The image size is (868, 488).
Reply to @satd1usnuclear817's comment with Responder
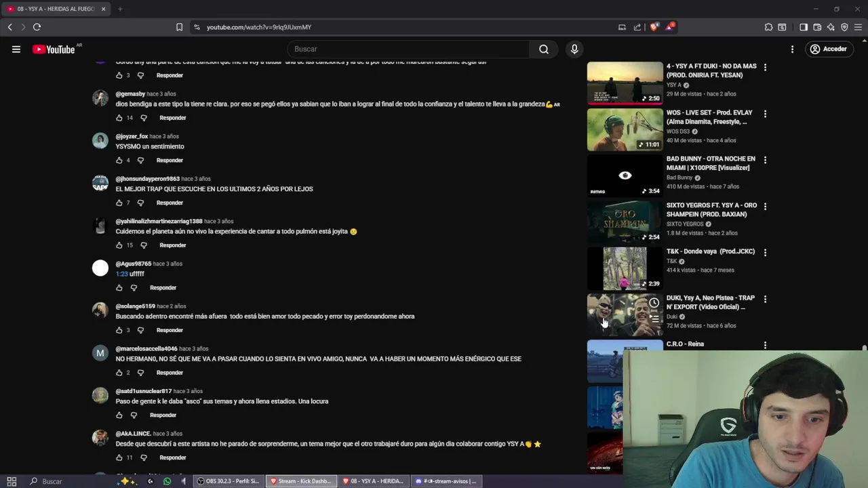coord(163,415)
